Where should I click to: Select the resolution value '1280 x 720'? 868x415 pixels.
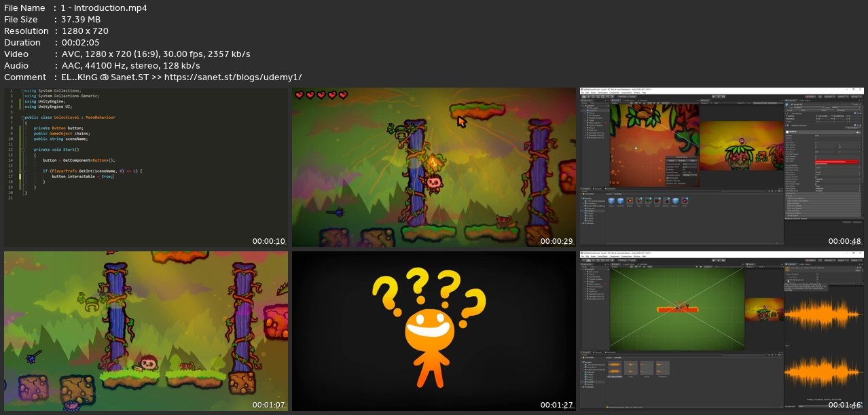pyautogui.click(x=85, y=31)
